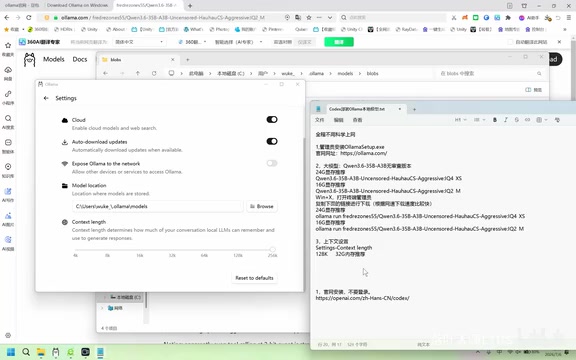Screen dimensions: 576x360
Task: Check auto-translate this site checkbox
Action: [510, 42]
